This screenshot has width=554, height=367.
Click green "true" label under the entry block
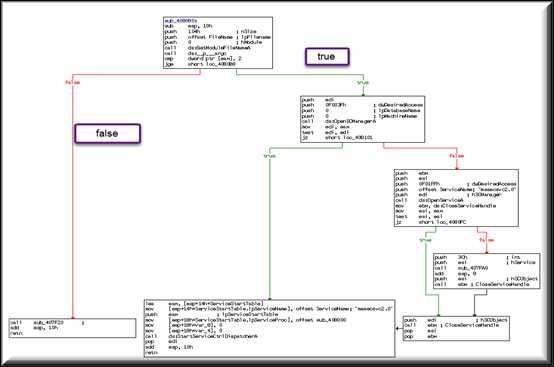click(x=363, y=83)
